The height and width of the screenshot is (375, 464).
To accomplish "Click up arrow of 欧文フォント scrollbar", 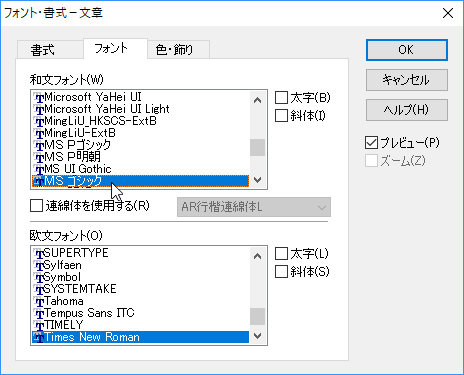I will coord(257,256).
